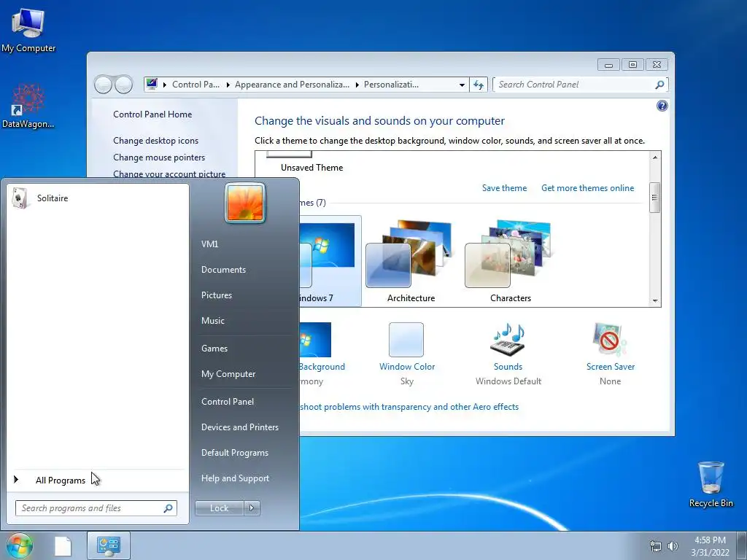Click the back navigation arrow
Image resolution: width=747 pixels, height=560 pixels.
coord(103,85)
